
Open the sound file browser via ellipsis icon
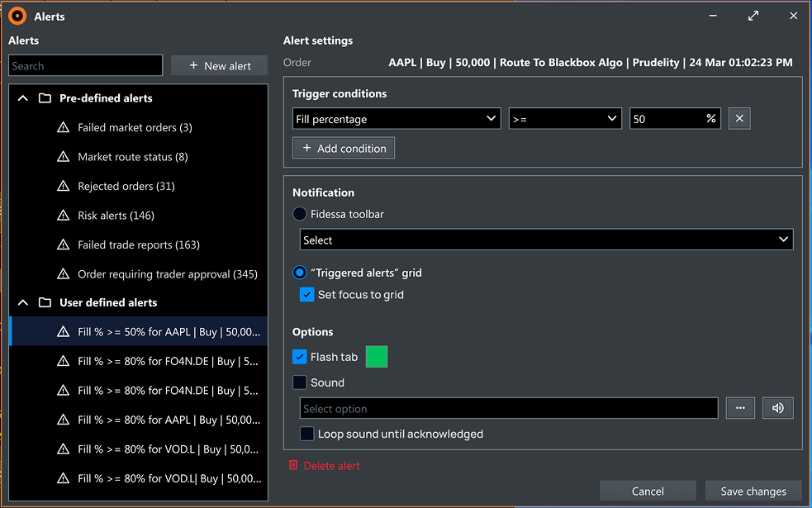coord(740,407)
